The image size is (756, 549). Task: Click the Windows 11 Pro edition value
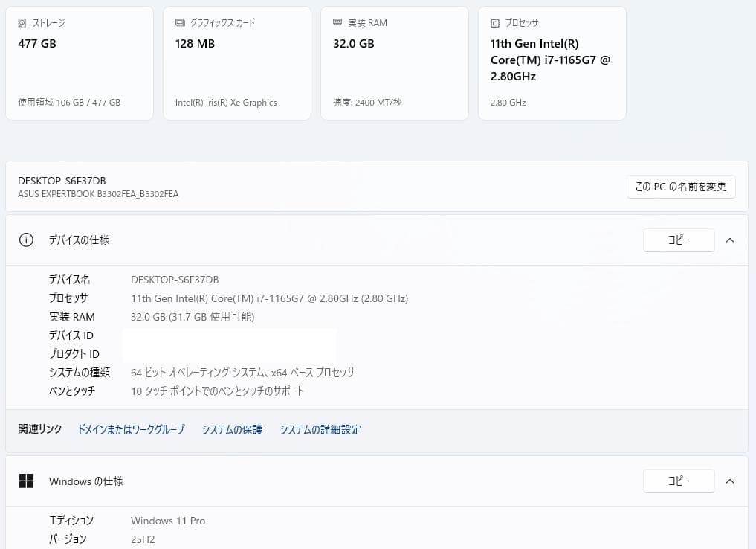pos(168,521)
